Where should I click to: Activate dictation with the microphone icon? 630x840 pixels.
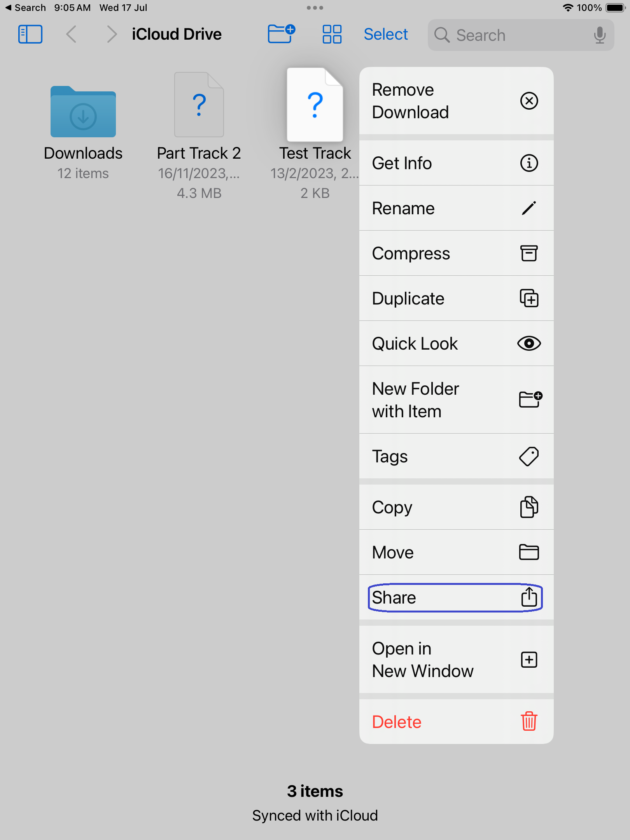point(600,35)
